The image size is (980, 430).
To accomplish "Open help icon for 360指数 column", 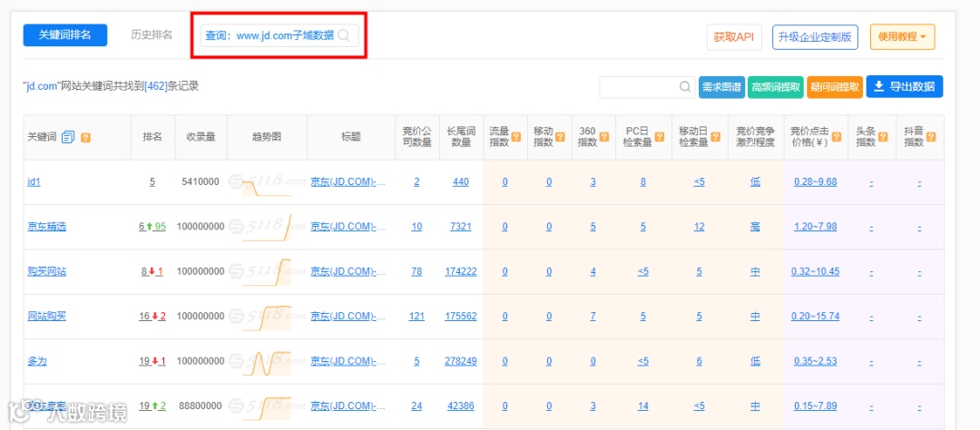I will [x=603, y=137].
